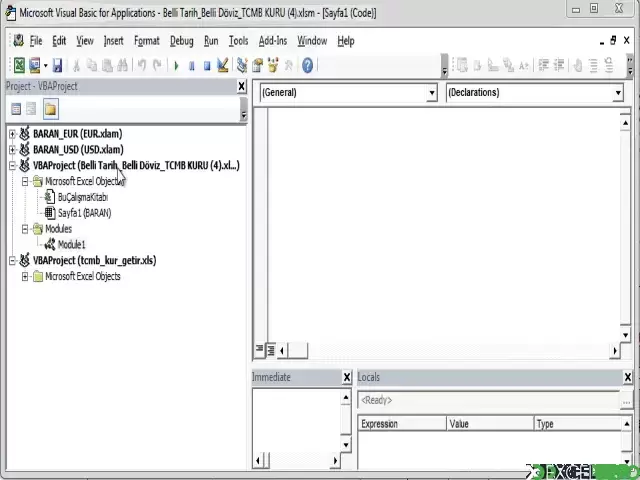Open the Properties Window icon
The height and width of the screenshot is (480, 640).
258,65
